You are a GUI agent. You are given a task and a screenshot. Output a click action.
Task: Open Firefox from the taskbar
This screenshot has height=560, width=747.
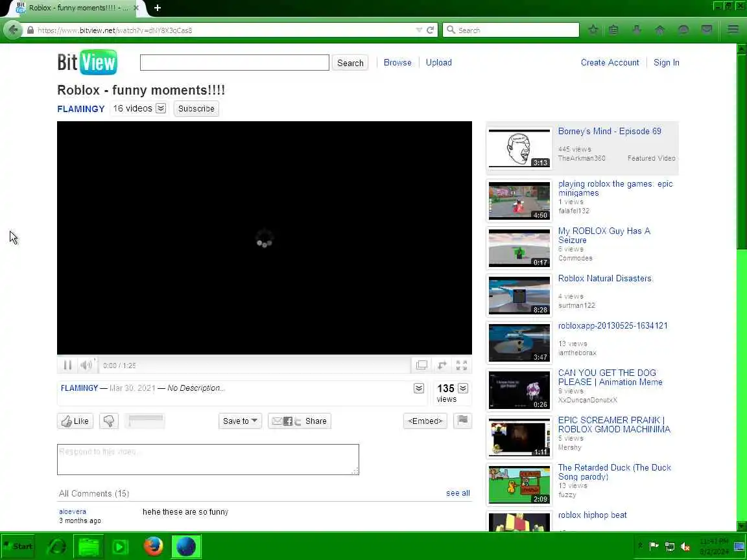(x=154, y=546)
